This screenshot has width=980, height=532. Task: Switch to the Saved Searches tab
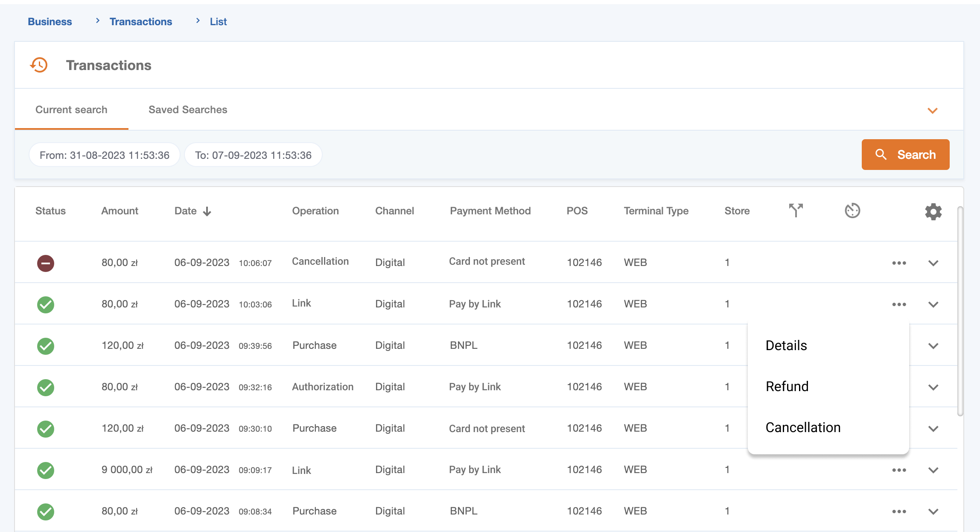pos(188,110)
